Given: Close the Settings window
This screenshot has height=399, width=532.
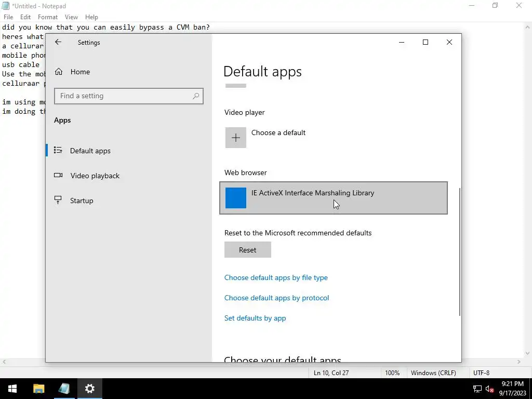Looking at the screenshot, I should (x=449, y=42).
